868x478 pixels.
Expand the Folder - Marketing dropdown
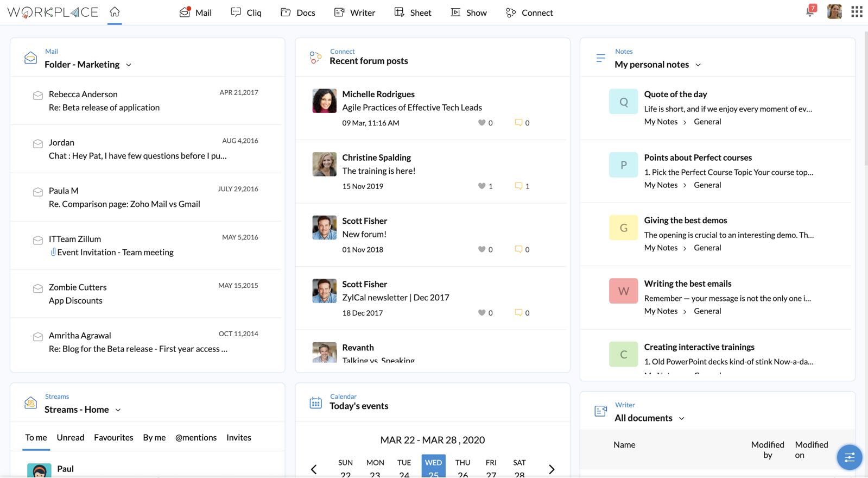tap(129, 65)
